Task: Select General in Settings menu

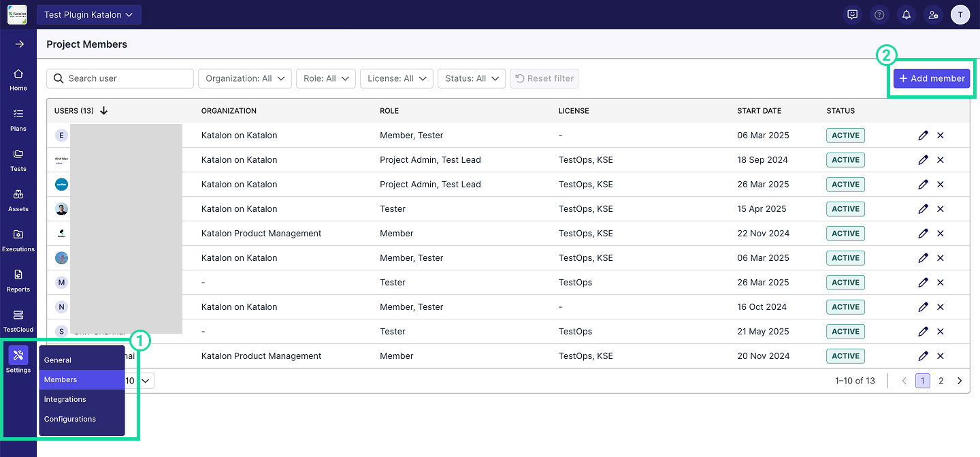Action: [58, 360]
